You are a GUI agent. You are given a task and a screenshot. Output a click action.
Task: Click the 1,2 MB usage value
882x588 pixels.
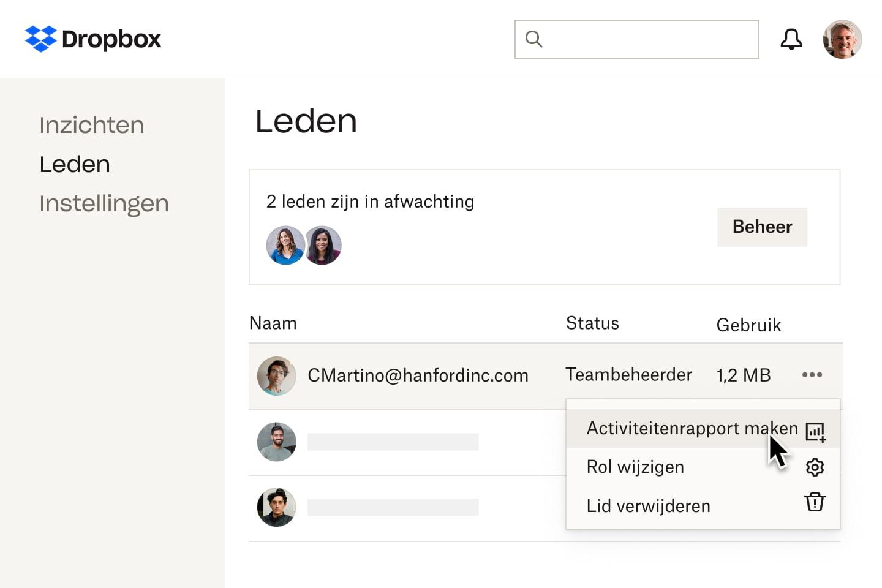(744, 375)
